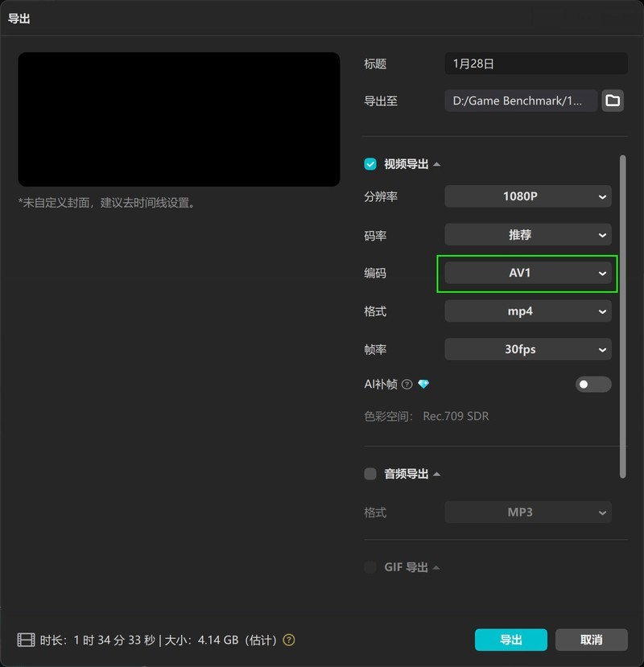Toggle the AI补帧 switch on
Image resolution: width=644 pixels, height=667 pixels.
pos(593,385)
